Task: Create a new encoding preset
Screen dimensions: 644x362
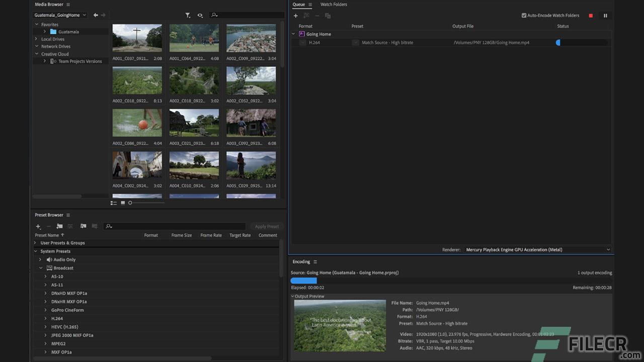Action: click(x=38, y=226)
